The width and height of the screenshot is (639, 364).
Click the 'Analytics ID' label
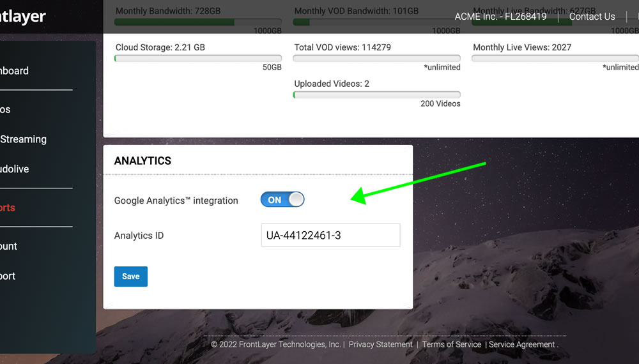tap(139, 236)
